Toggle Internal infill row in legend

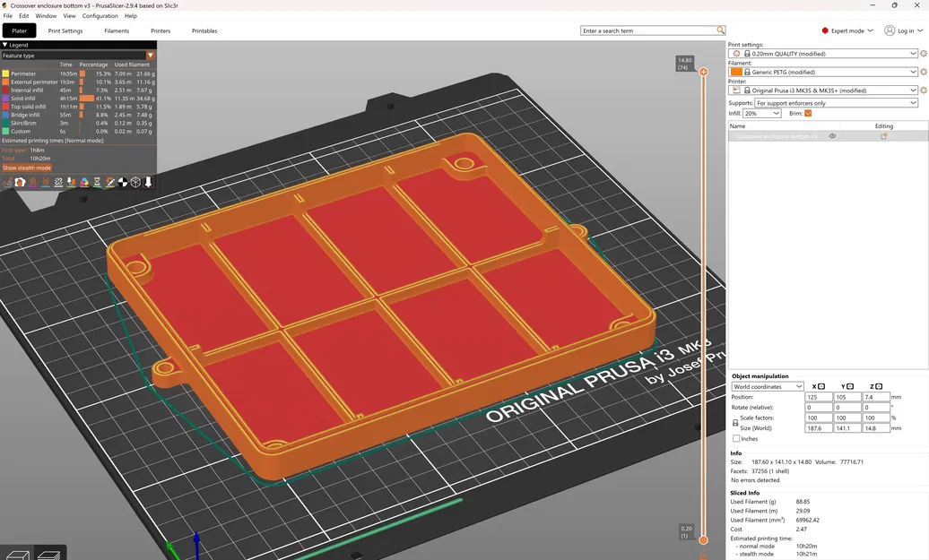coord(78,90)
